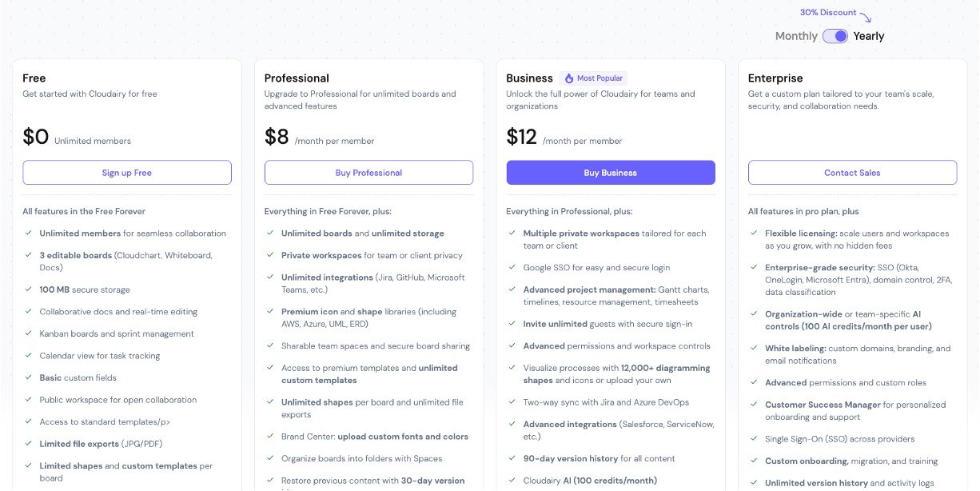The image size is (980, 491).
Task: Click checkmark next to Kanban boards feature
Action: (x=29, y=333)
